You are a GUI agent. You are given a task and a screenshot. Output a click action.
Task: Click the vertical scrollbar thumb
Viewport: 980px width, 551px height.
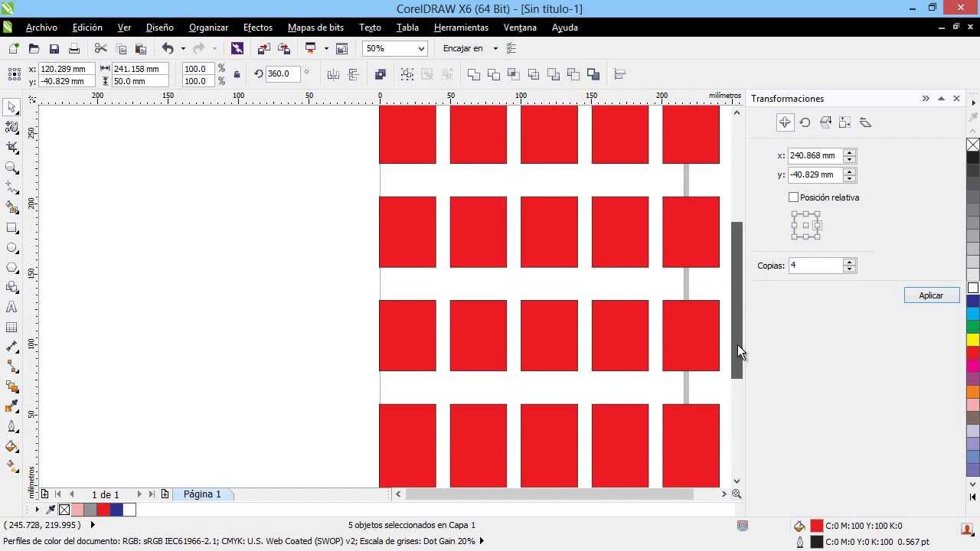(737, 300)
